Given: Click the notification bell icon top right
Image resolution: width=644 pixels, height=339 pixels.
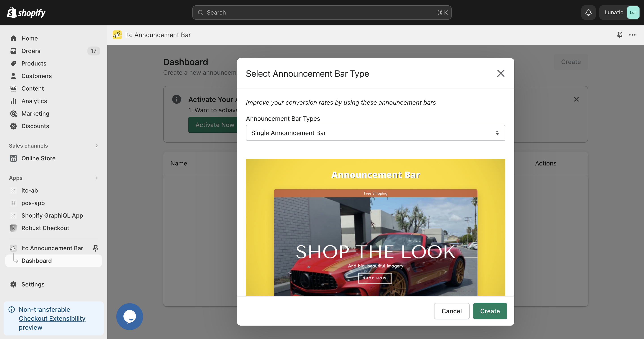Looking at the screenshot, I should coord(589,12).
